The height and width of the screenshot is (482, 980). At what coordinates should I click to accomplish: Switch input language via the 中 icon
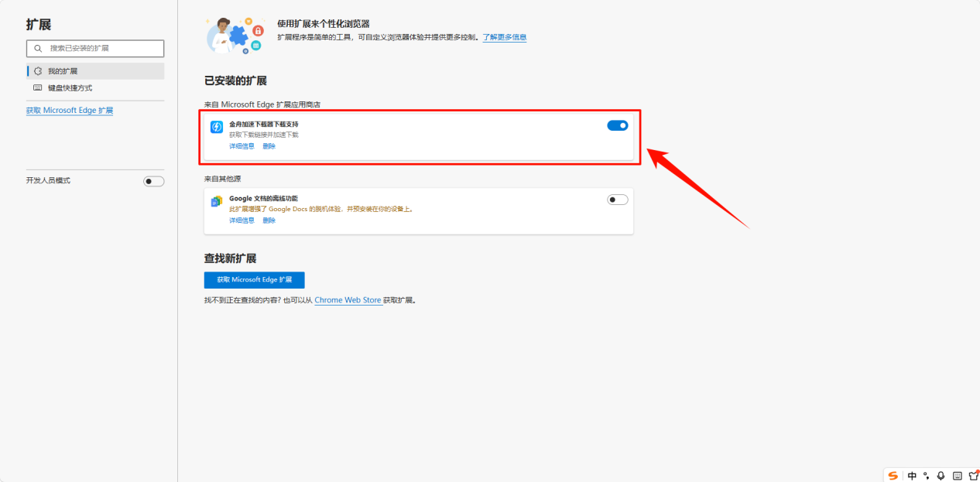(912, 475)
